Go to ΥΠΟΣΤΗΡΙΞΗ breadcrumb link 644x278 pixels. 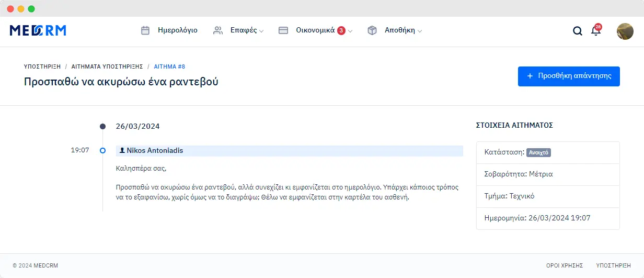click(x=42, y=67)
